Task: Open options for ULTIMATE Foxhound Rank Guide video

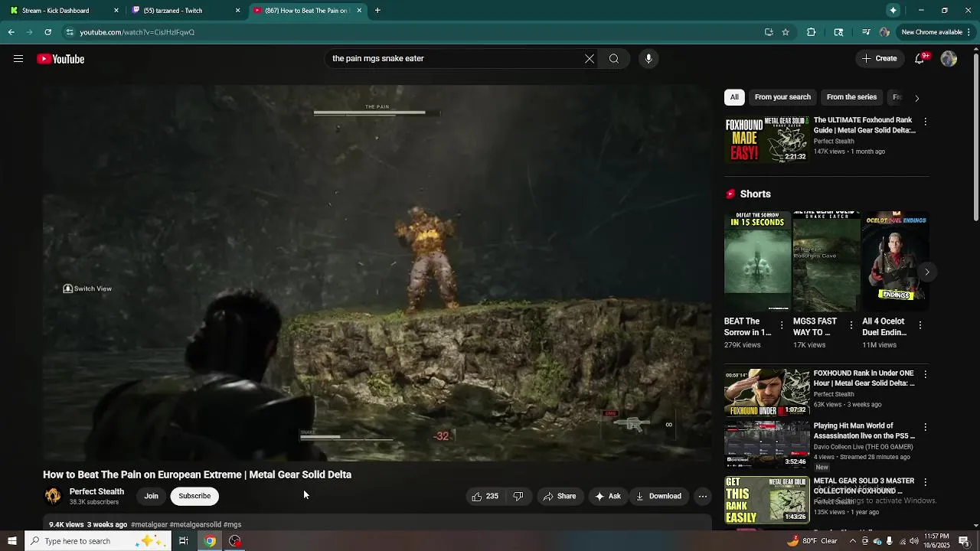Action: click(x=925, y=122)
